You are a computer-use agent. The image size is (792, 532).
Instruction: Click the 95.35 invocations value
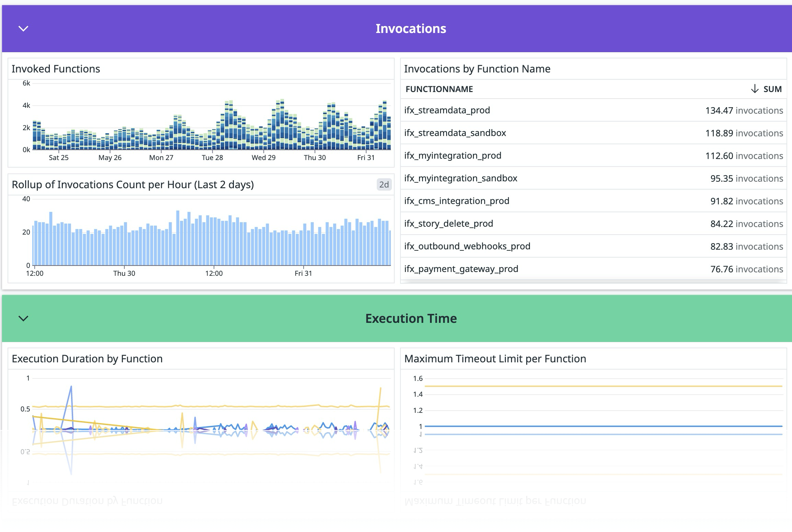coord(747,179)
